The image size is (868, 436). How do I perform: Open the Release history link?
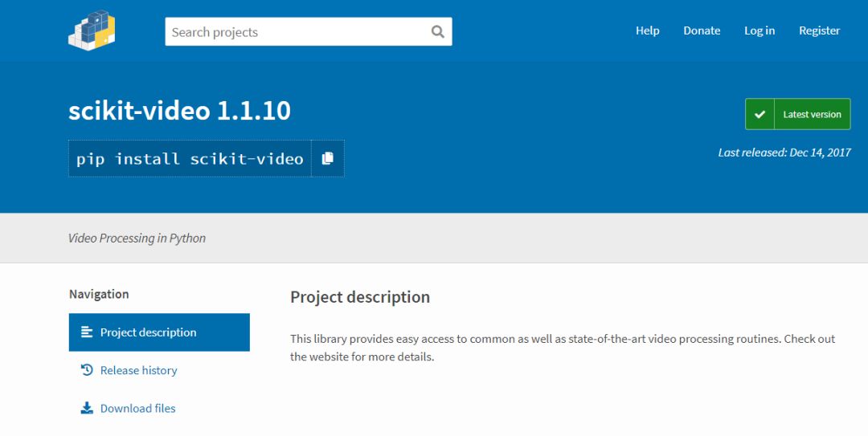138,370
